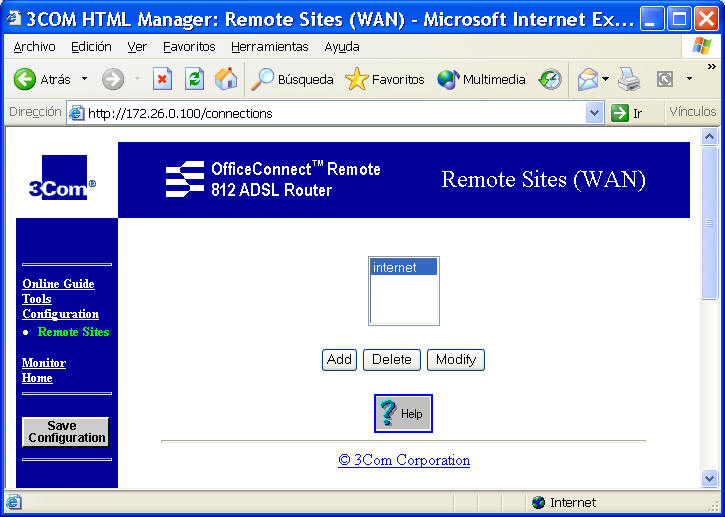Click the forward navigation arrow
Screen dimensions: 725x517
click(113, 79)
